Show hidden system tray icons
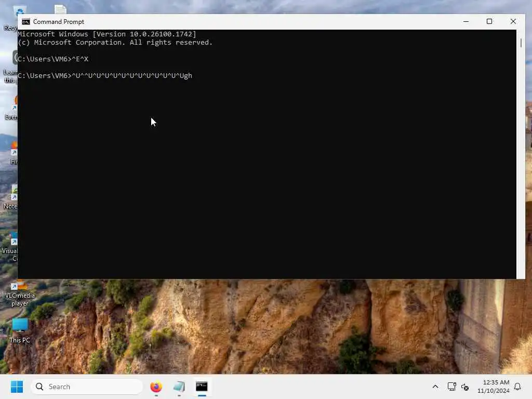Viewport: 532px width, 399px height. [x=435, y=387]
